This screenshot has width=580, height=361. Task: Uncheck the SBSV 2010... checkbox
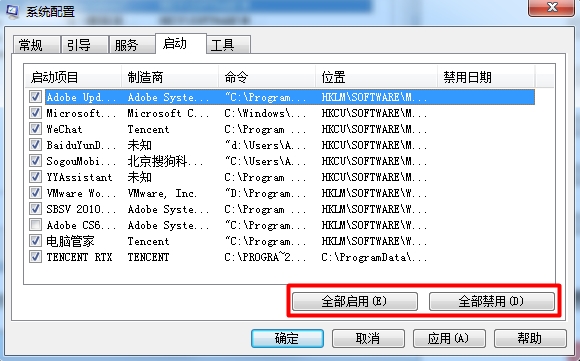tap(35, 209)
